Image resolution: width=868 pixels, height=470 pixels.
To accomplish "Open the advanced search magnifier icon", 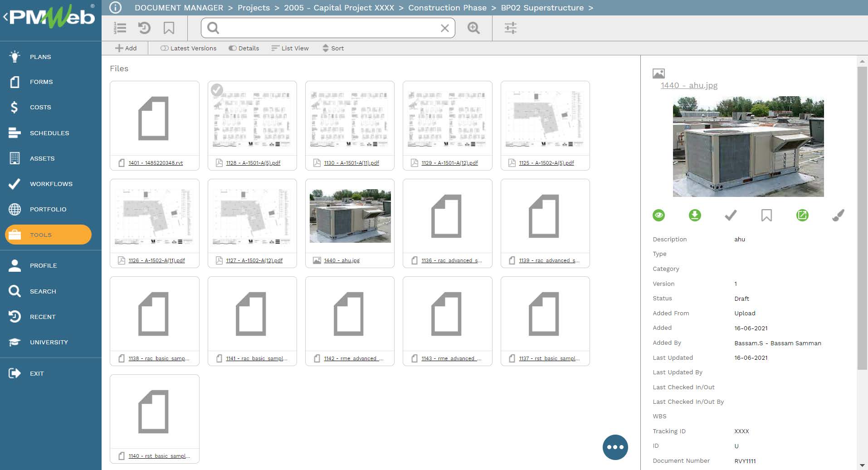I will pyautogui.click(x=473, y=28).
